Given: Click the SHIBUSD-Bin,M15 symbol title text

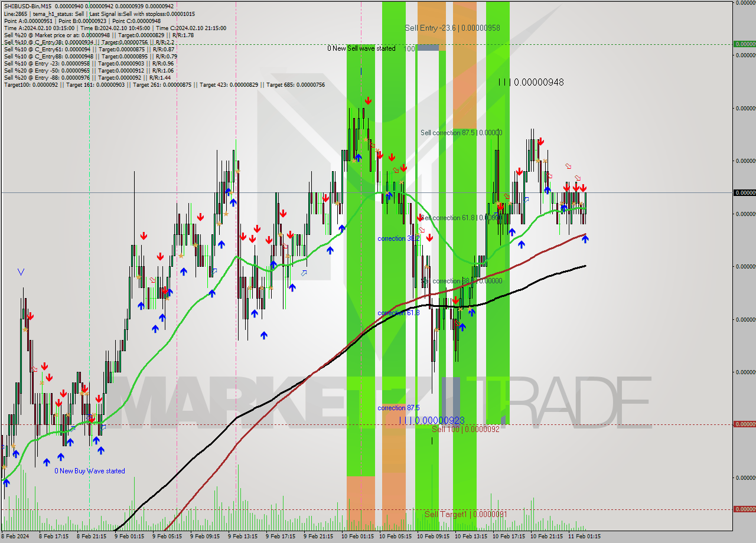Looking at the screenshot, I should pyautogui.click(x=27, y=6).
